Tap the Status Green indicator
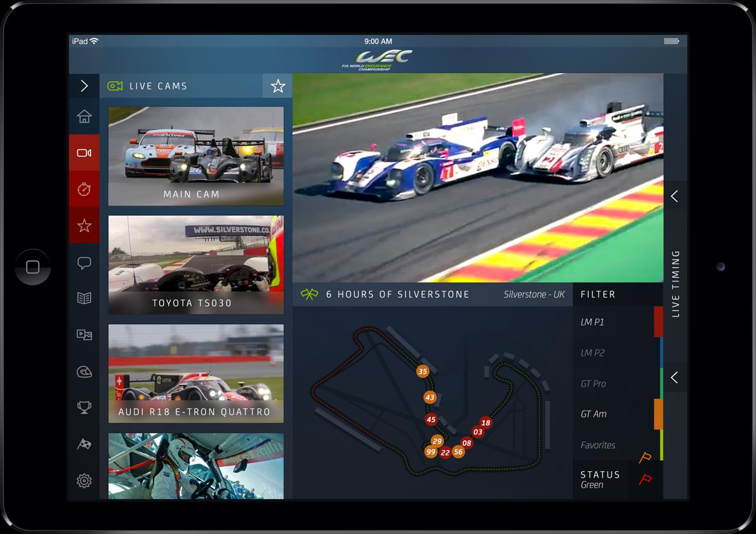Viewport: 756px width, 534px height. tap(600, 480)
